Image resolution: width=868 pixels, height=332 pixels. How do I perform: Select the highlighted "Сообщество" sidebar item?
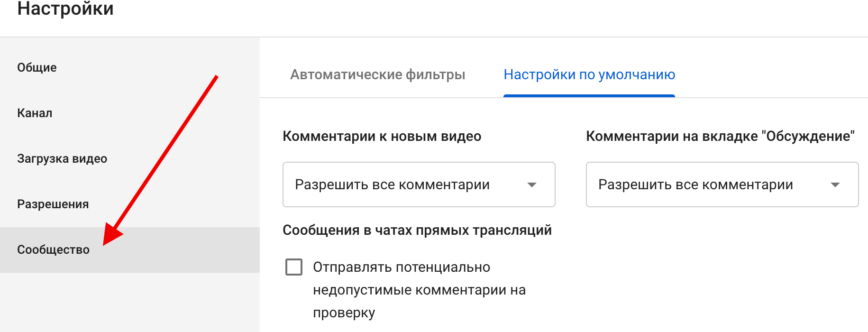click(x=53, y=249)
